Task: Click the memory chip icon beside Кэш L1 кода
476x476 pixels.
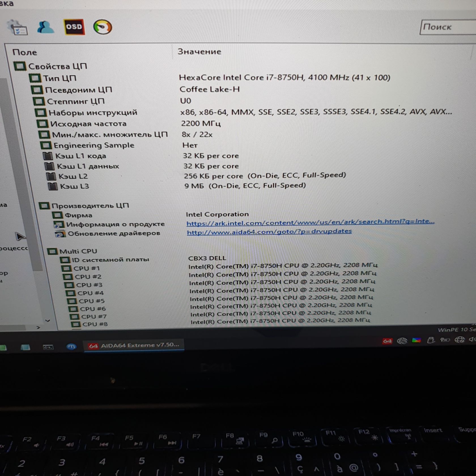Action: [48, 156]
